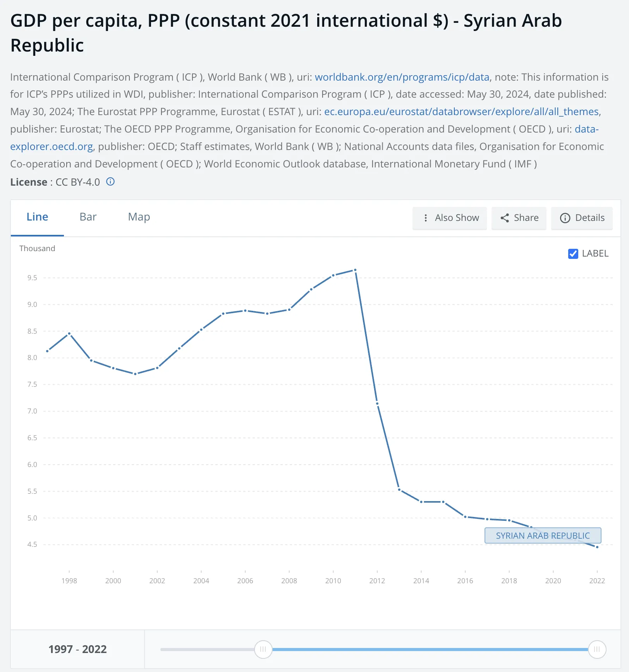The image size is (629, 672).
Task: Click the info icon in the Details button
Action: [565, 218]
